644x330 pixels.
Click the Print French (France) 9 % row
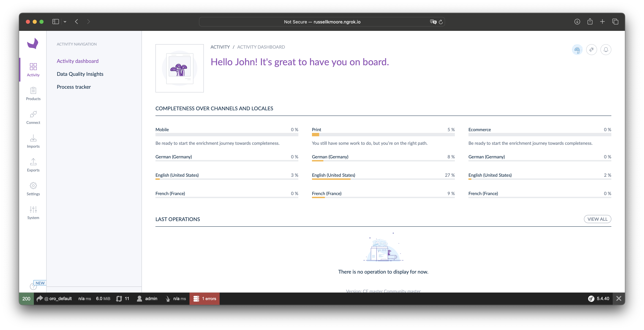[383, 194]
